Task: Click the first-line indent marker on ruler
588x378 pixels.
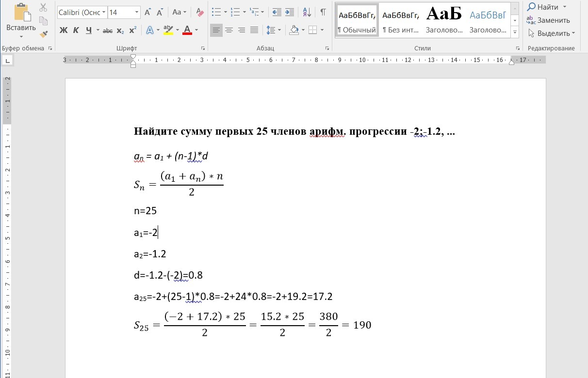Action: coord(133,58)
